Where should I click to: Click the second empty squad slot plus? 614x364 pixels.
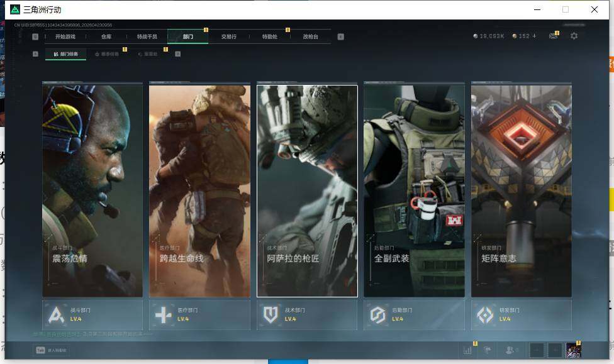[x=554, y=350]
